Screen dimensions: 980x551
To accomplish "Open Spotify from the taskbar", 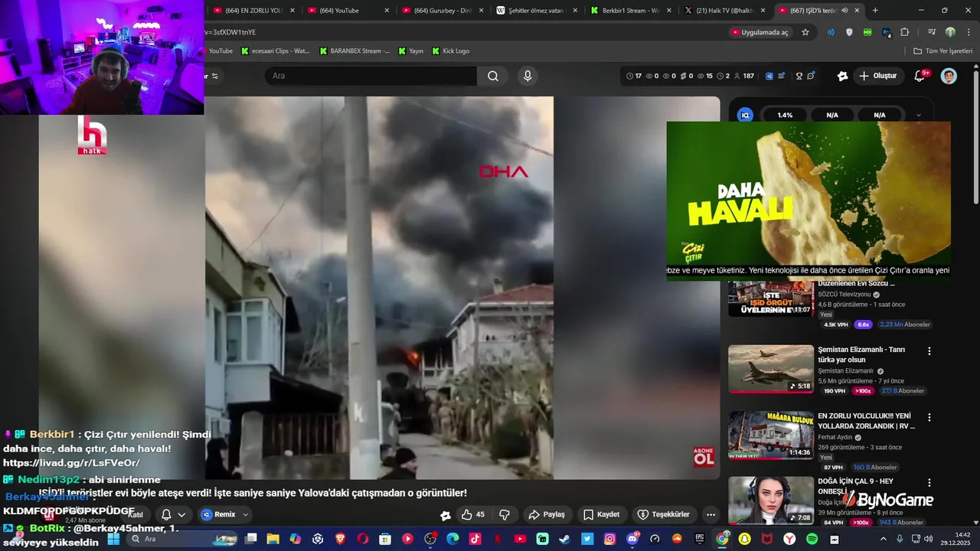I will click(812, 539).
